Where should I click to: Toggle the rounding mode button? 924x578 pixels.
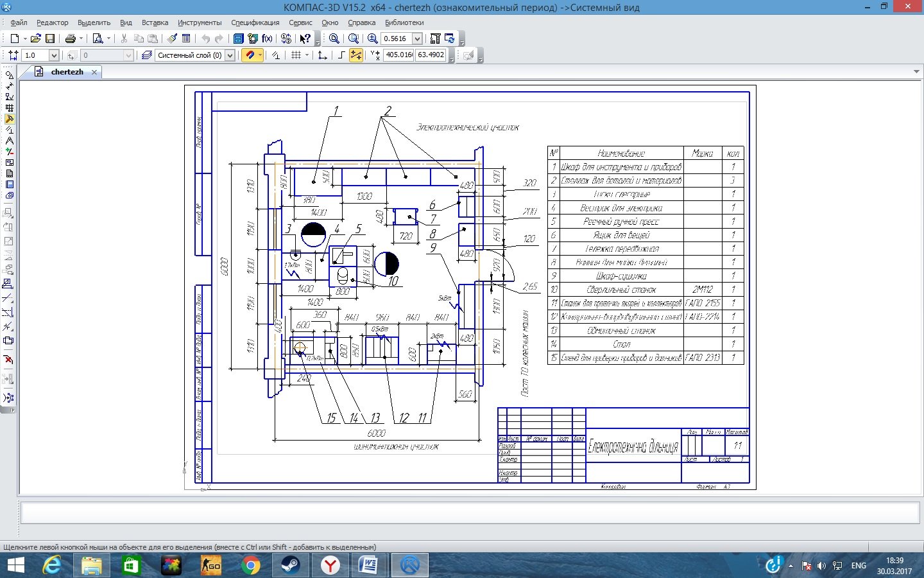pos(355,55)
